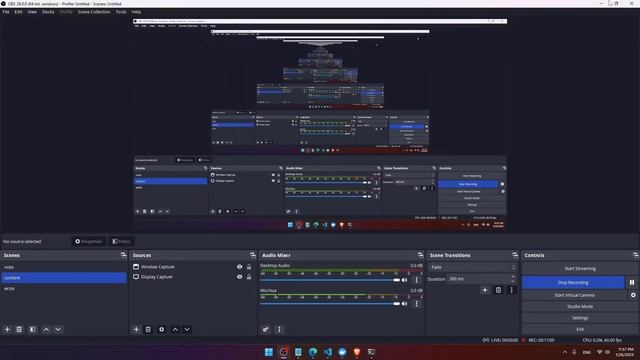Open scene filters icon in Scenes toolbar
Screen dimensions: 640x360
[33, 329]
